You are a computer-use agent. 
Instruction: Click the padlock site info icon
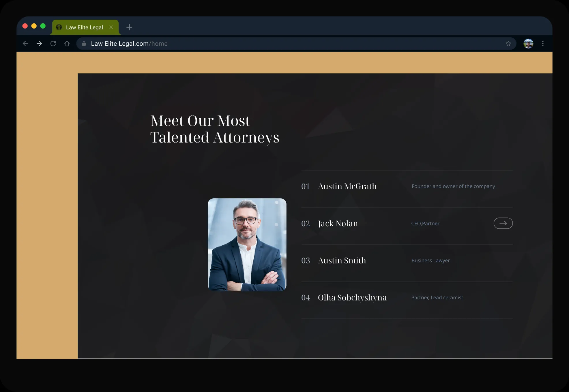click(x=84, y=44)
